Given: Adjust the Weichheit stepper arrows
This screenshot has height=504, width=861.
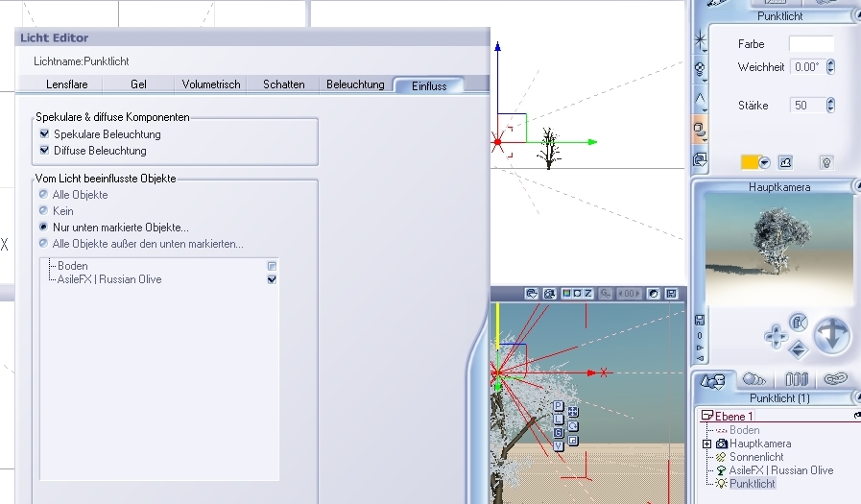Looking at the screenshot, I should click(831, 67).
